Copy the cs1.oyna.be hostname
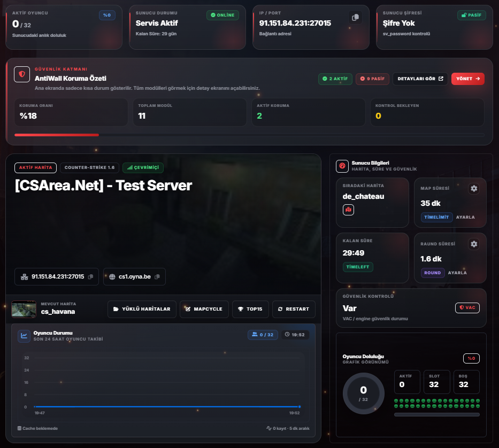Screen dimensions: 499x448 point(157,277)
